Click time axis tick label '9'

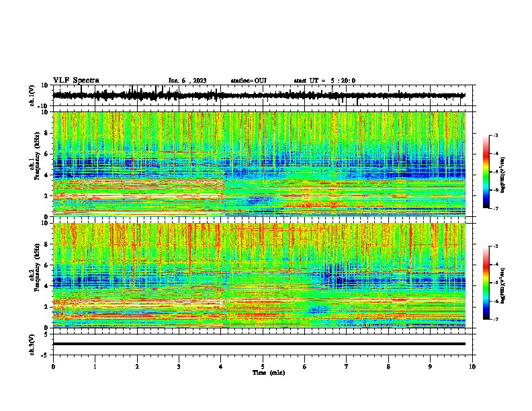[430, 367]
